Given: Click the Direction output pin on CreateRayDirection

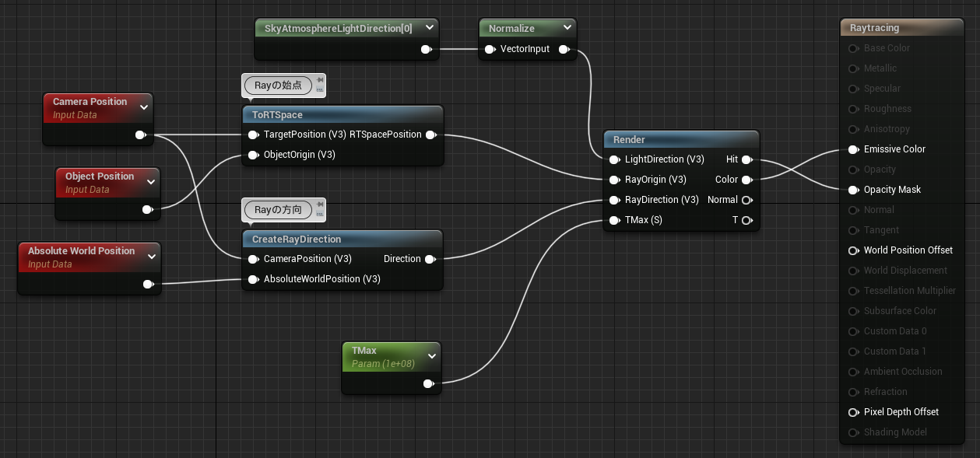Looking at the screenshot, I should tap(430, 259).
